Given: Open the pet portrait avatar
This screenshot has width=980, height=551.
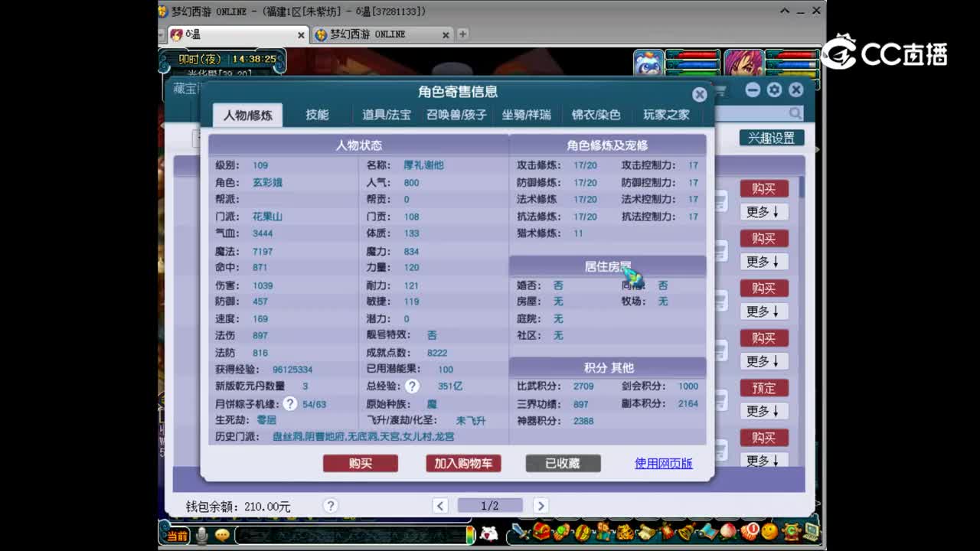Looking at the screenshot, I should click(648, 64).
